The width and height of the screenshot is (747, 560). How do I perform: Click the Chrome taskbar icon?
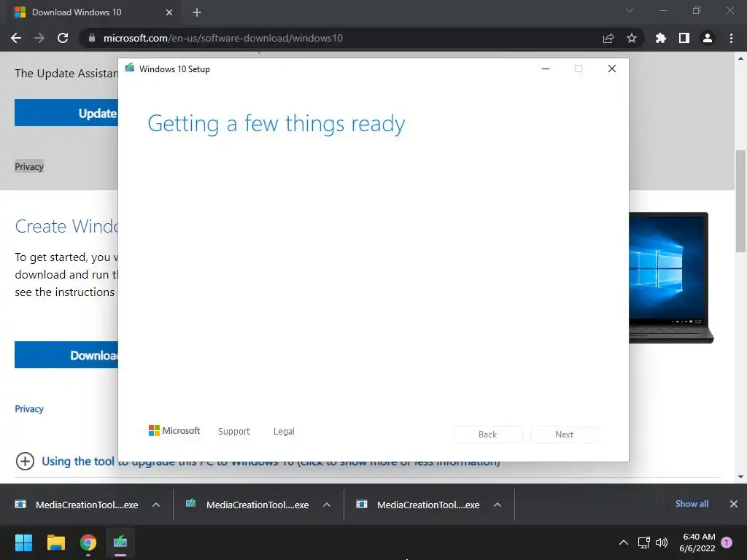tap(88, 542)
